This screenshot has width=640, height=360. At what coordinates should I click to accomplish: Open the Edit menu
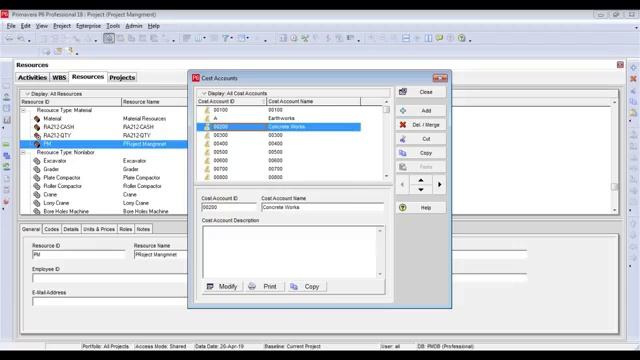[x=25, y=26]
